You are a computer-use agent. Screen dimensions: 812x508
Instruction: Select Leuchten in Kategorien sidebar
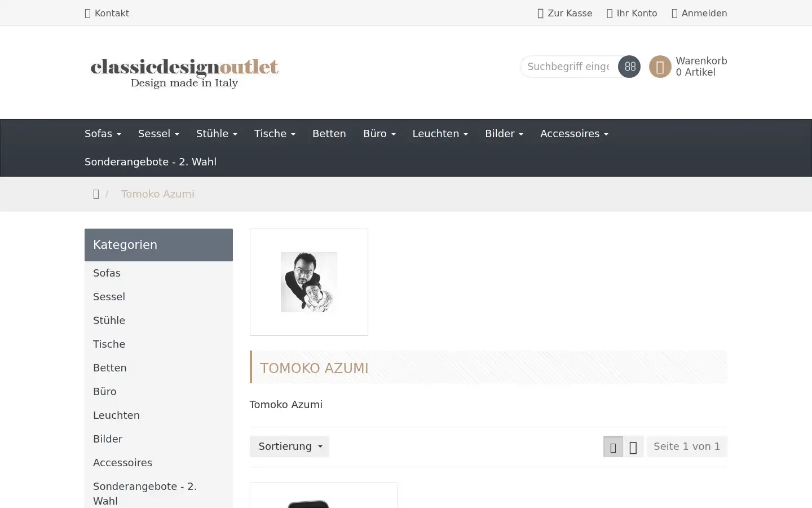(x=158, y=415)
